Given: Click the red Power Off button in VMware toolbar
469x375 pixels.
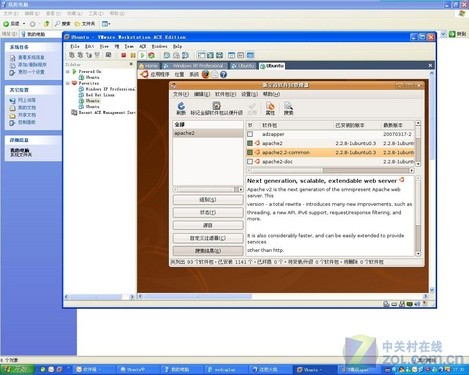Looking at the screenshot, I should 124,55.
